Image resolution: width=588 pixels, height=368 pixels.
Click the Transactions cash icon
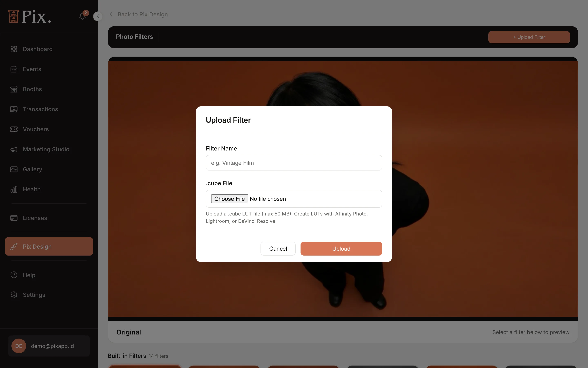pos(14,109)
